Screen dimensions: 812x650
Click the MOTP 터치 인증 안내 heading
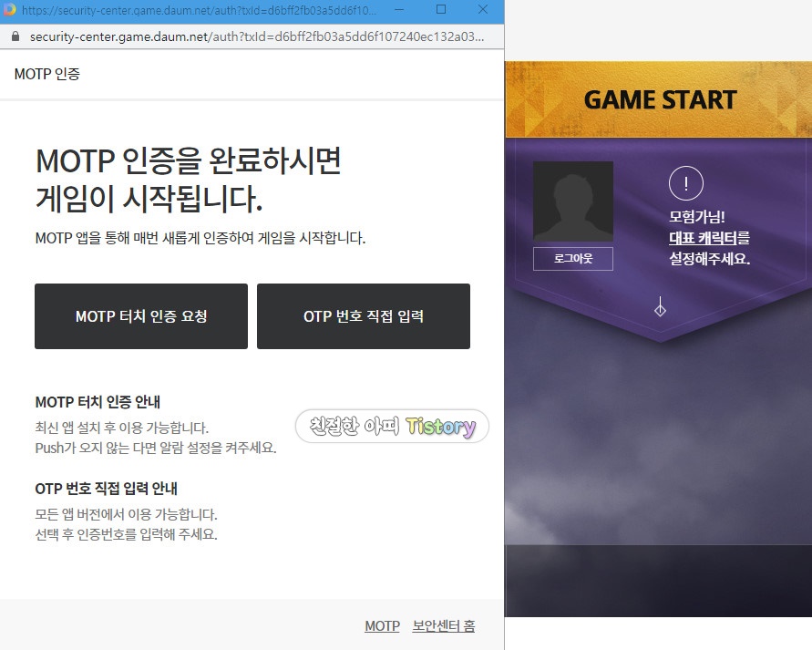(98, 402)
